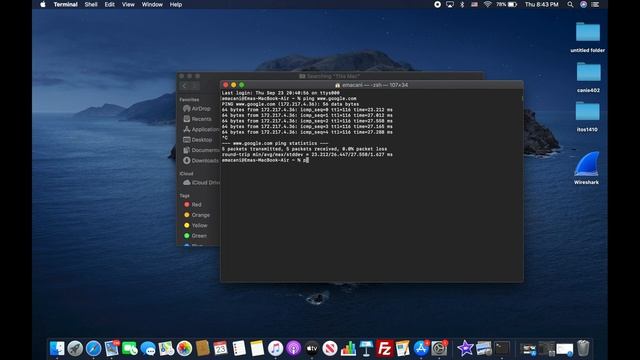Open Spotlight search in menu bar
This screenshot has height=360, width=640.
[x=570, y=4]
